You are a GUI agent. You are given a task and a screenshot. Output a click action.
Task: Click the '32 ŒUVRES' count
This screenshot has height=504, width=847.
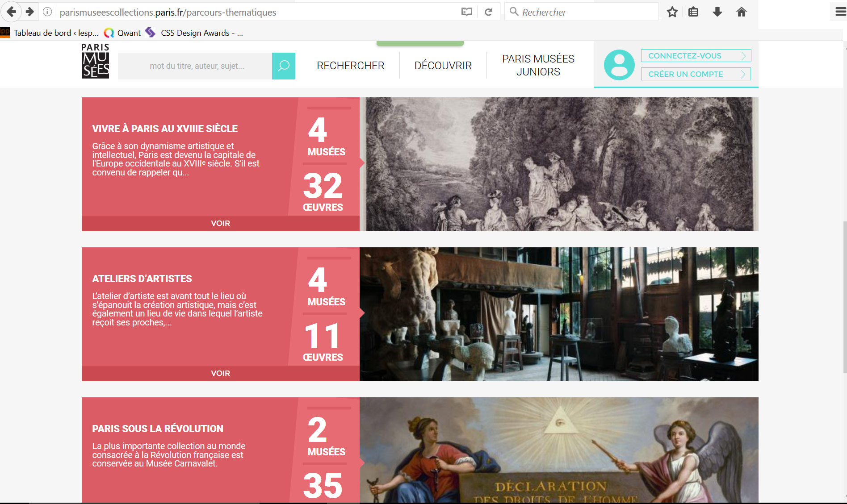pos(323,192)
